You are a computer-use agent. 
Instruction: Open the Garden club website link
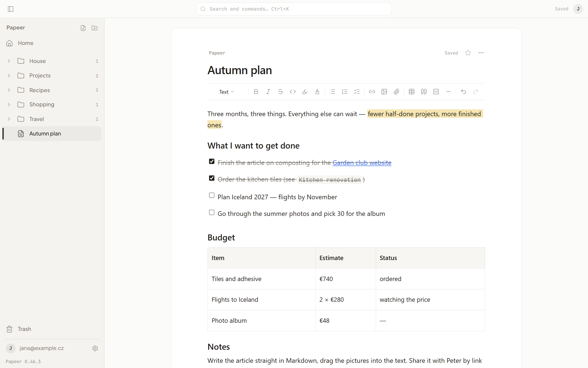362,163
